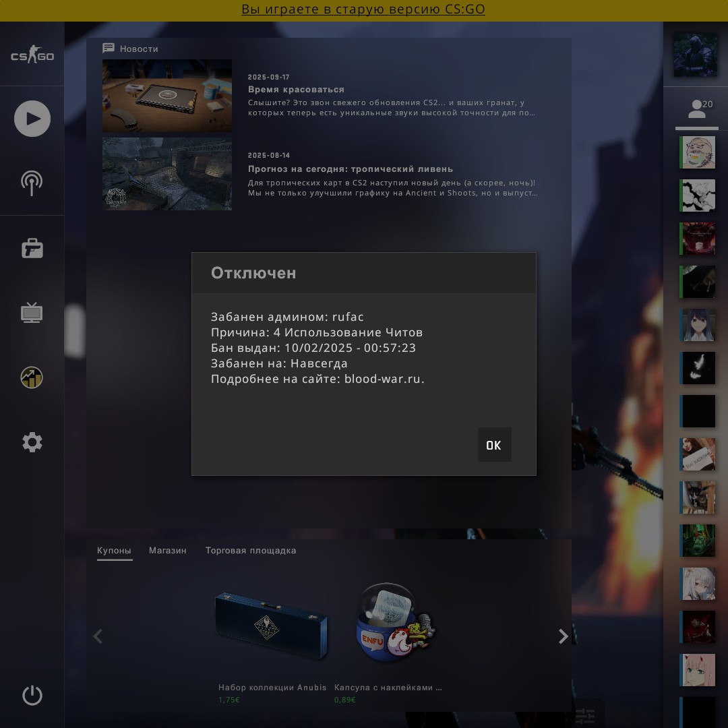Image resolution: width=728 pixels, height=728 pixels.
Task: Click the Play button in the sidebar
Action: click(x=32, y=119)
